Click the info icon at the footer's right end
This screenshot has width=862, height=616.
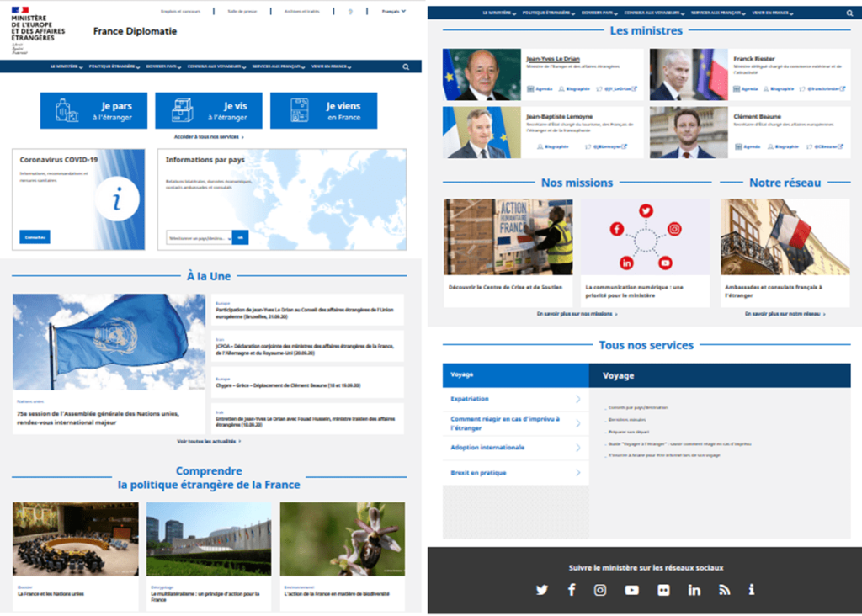pyautogui.click(x=752, y=590)
